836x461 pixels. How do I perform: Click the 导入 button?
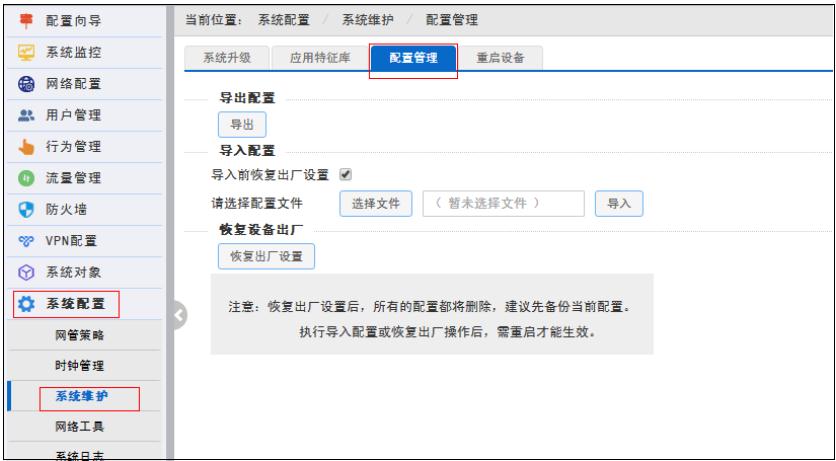619,204
